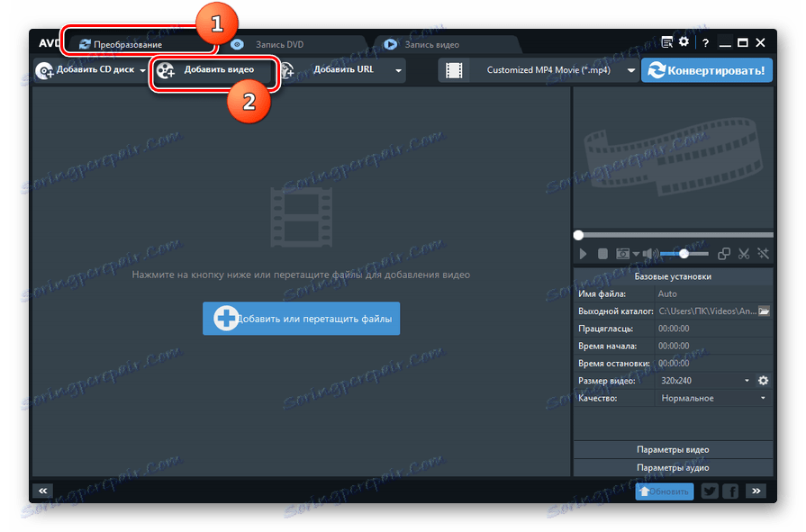Click the scissors cut icon

(744, 254)
